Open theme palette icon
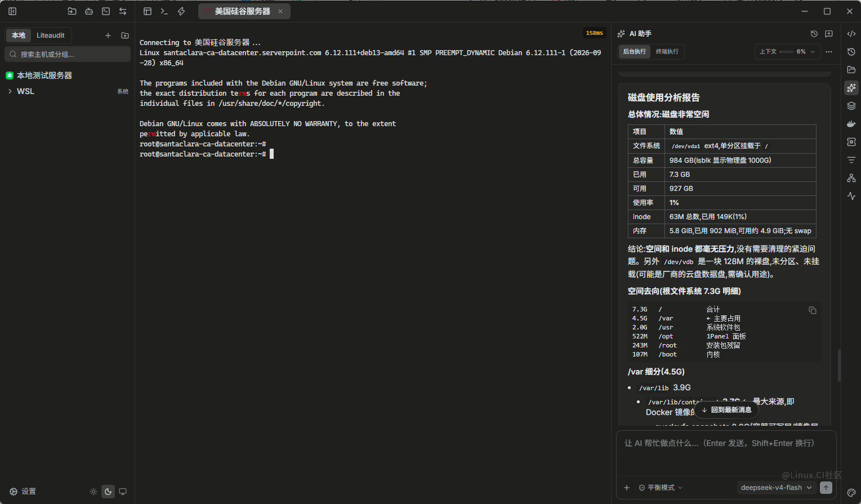The image size is (861, 504). pos(851,493)
